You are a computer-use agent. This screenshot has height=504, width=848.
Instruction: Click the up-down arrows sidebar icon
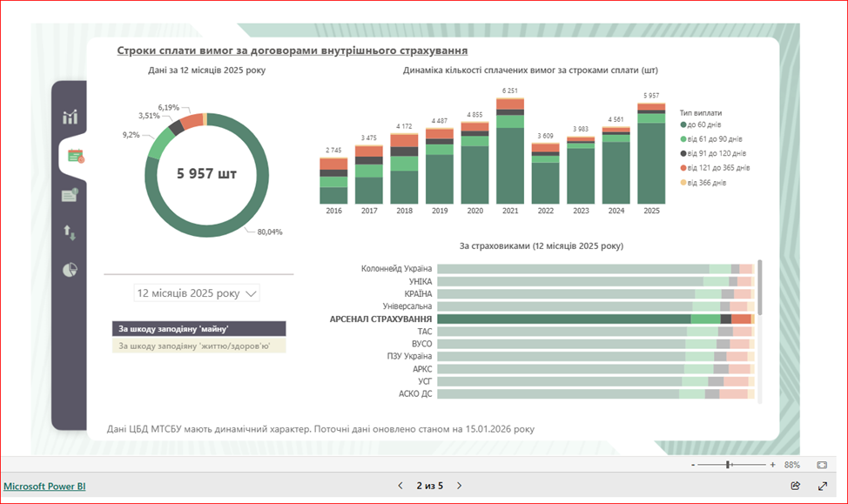click(70, 232)
